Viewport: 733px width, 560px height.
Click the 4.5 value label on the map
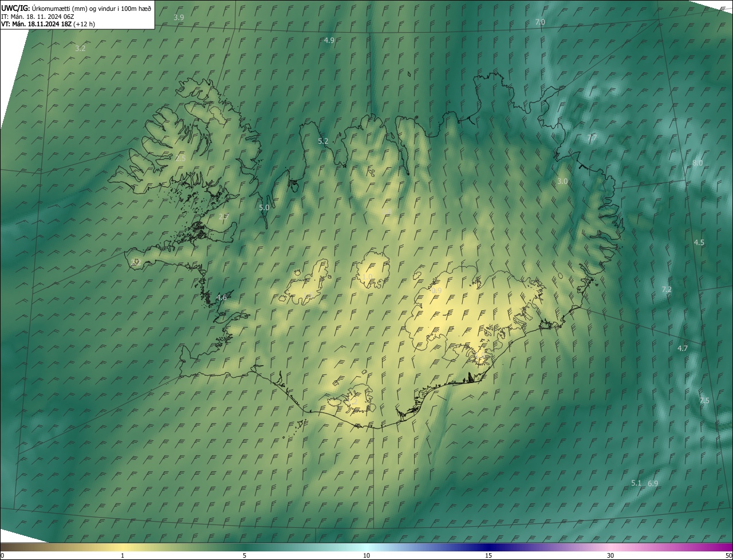[699, 243]
